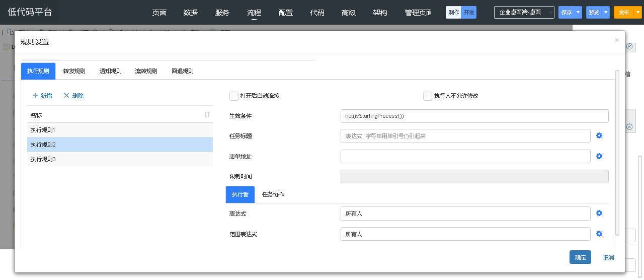Click the plus 新增 icon to add rule
This screenshot has height=280, width=644.
pyautogui.click(x=35, y=95)
